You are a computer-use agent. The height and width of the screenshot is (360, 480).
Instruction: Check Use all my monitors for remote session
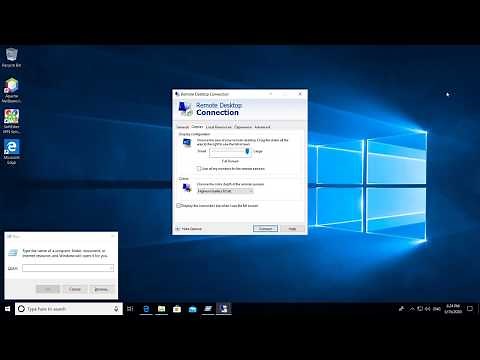(199, 169)
